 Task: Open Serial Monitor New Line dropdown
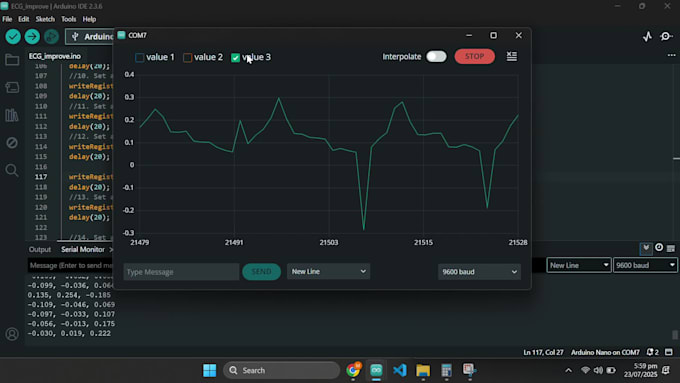click(x=579, y=265)
